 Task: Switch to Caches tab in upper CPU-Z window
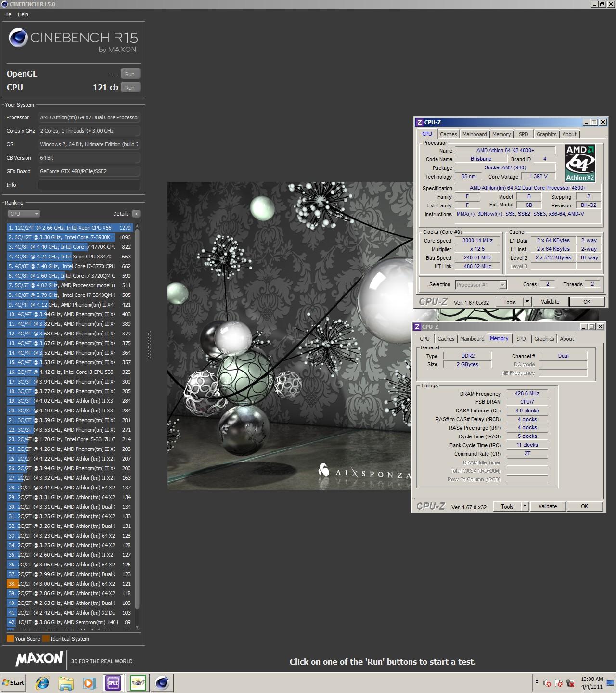[448, 134]
